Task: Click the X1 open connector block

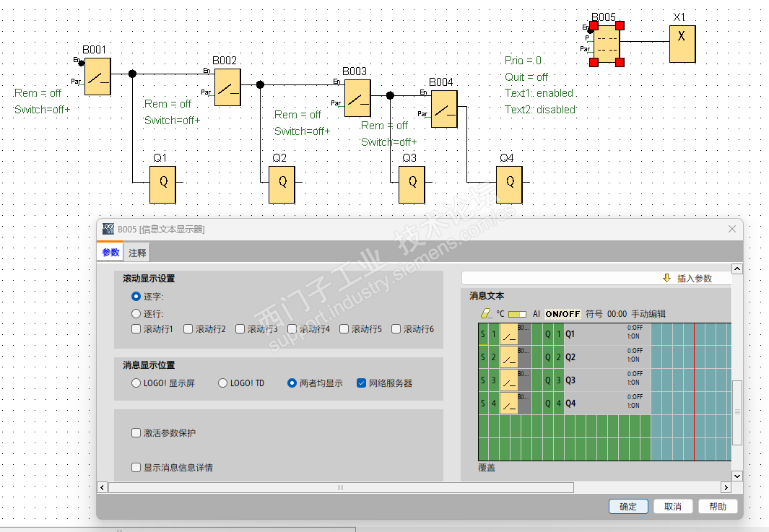Action: point(682,44)
